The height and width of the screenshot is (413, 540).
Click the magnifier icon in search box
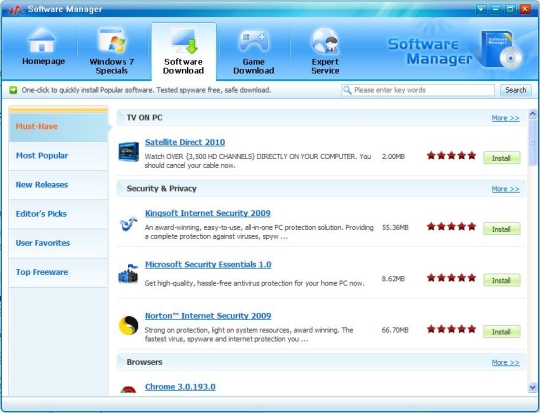[x=347, y=90]
